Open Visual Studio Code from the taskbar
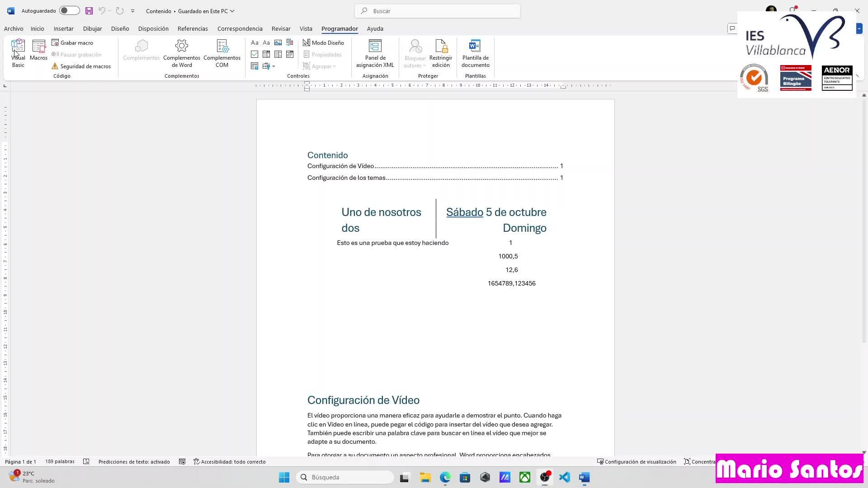 point(564,477)
